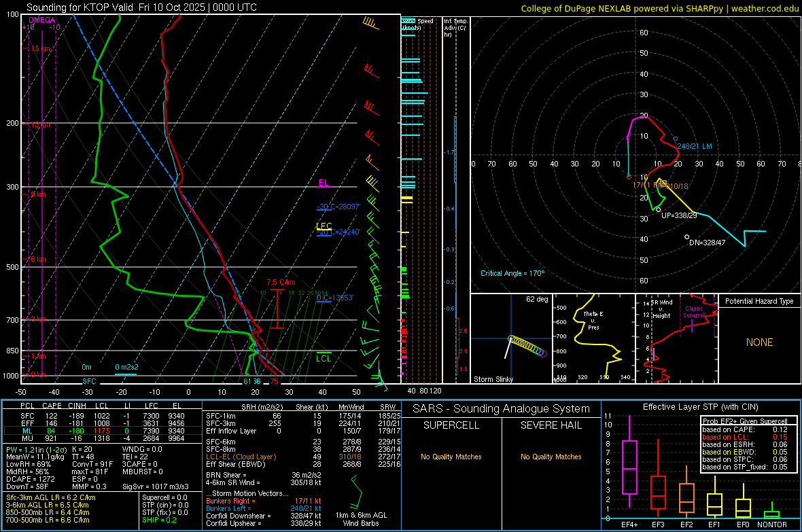Click the "PW = 1.21in" value
The height and width of the screenshot is (532, 802).
35,449
